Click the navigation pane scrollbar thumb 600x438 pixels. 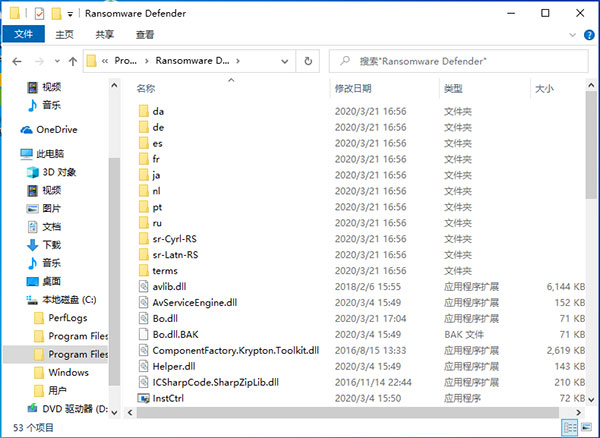click(114, 272)
